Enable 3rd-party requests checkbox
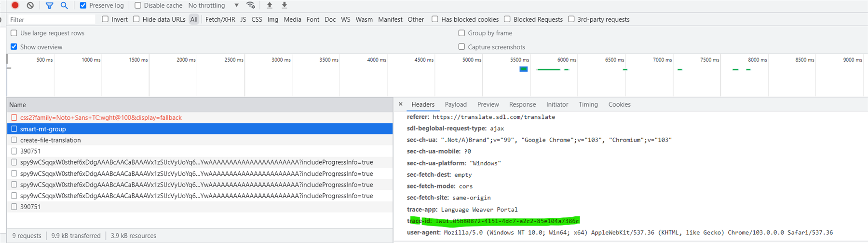This screenshot has width=868, height=243. [x=571, y=19]
